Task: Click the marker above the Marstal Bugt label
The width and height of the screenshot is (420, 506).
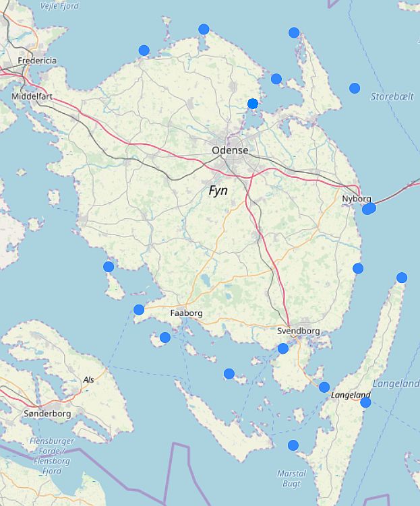Action: click(x=293, y=445)
